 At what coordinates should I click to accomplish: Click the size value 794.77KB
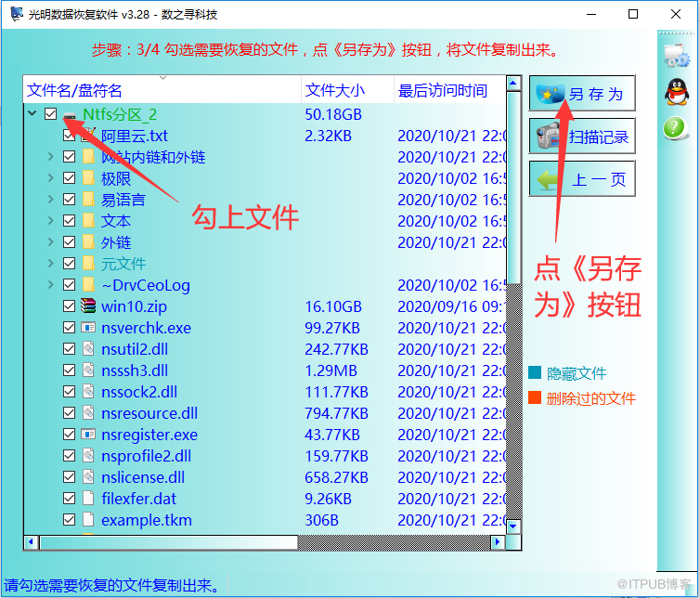click(336, 413)
